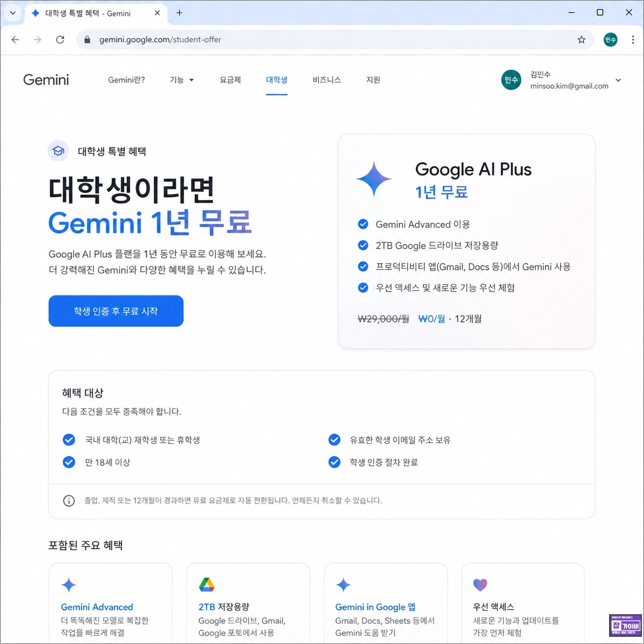Expand the 기능 dropdown menu

point(182,80)
